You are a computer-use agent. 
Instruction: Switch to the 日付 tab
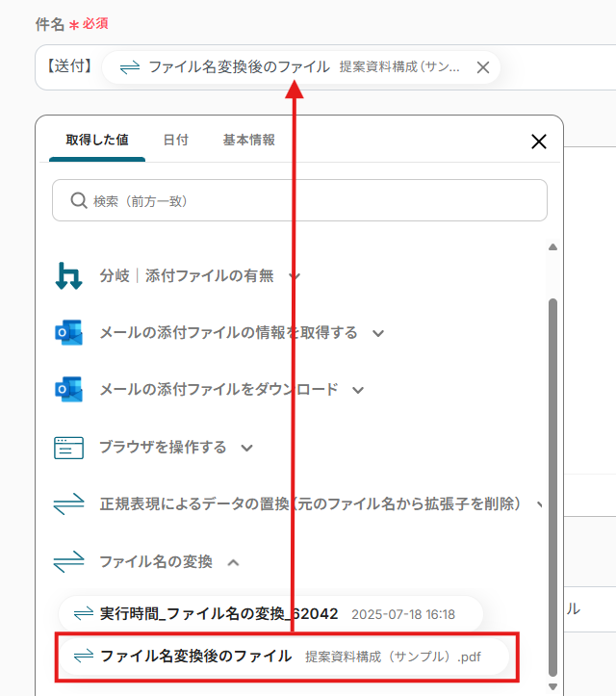click(x=176, y=140)
